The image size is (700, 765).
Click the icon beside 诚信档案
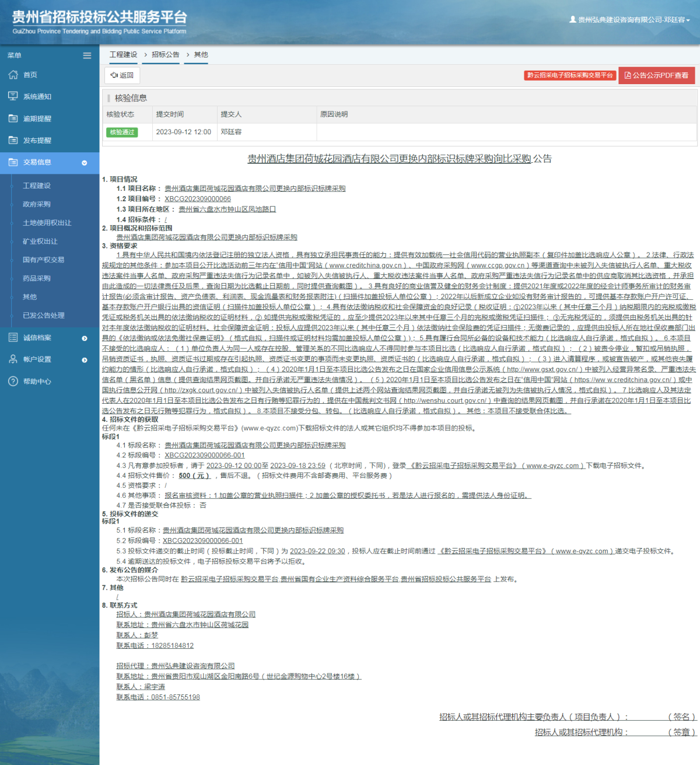[13, 337]
